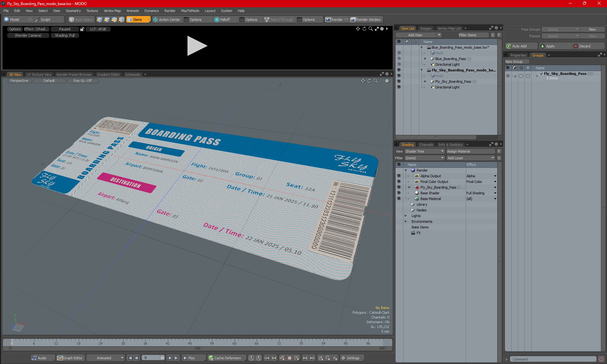Open the File menu
Viewport: 607px width, 364px height.
click(x=6, y=11)
